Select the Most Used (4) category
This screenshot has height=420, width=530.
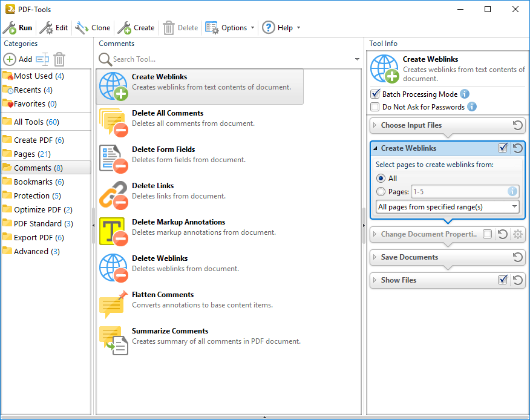(x=46, y=76)
